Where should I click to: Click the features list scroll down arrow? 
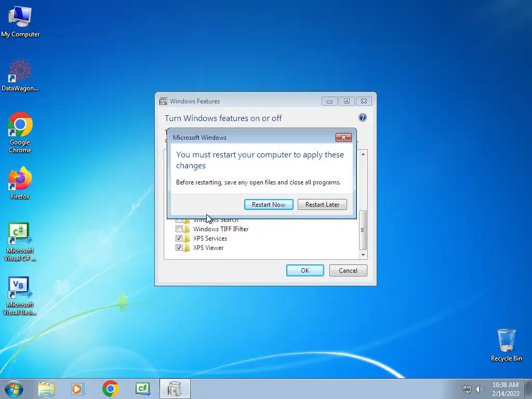[x=363, y=255]
